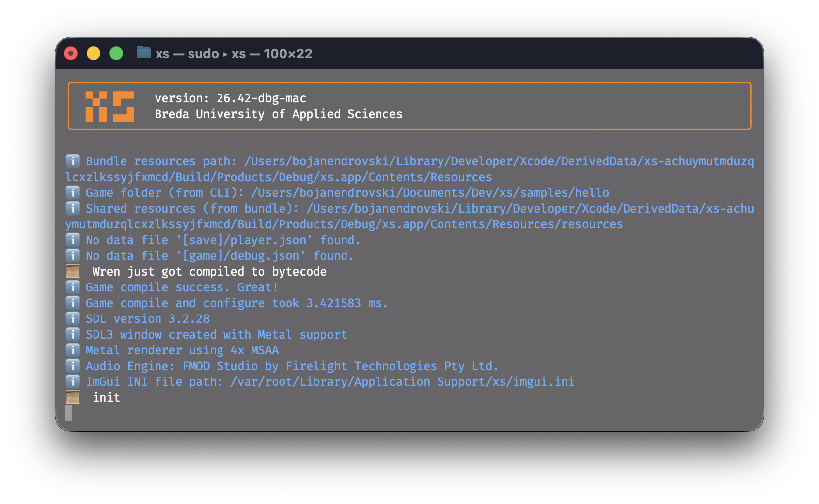
Task: Click the 'Breda University of Applied Sciences' text
Action: click(x=279, y=114)
